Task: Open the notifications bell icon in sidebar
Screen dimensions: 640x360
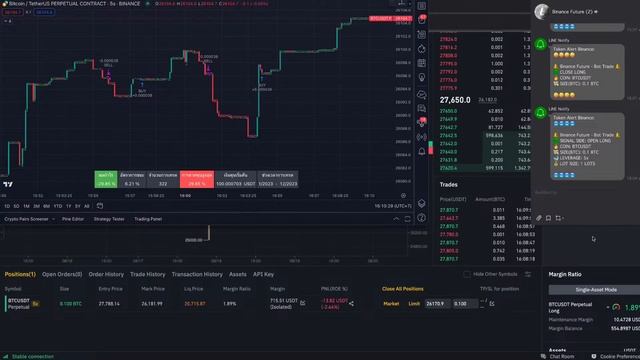Action: [422, 151]
